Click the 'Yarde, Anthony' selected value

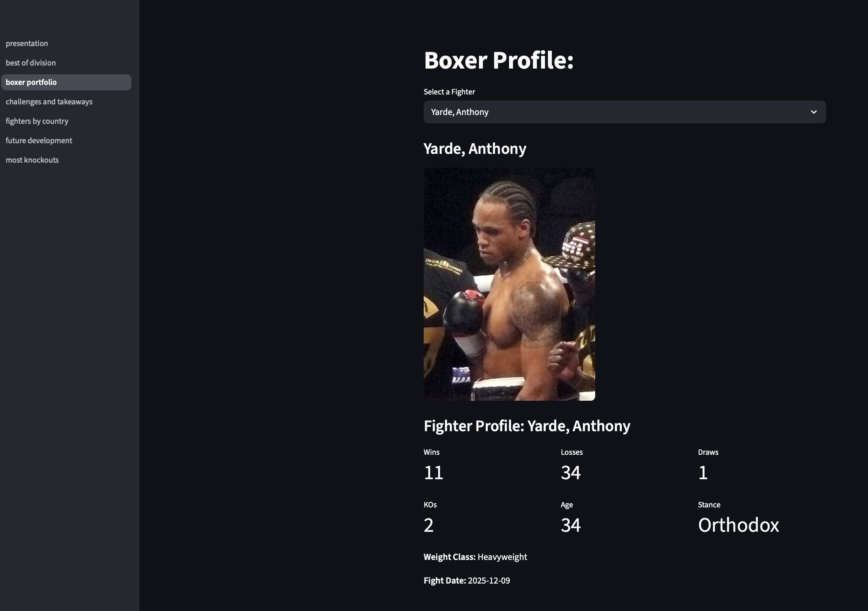[459, 112]
